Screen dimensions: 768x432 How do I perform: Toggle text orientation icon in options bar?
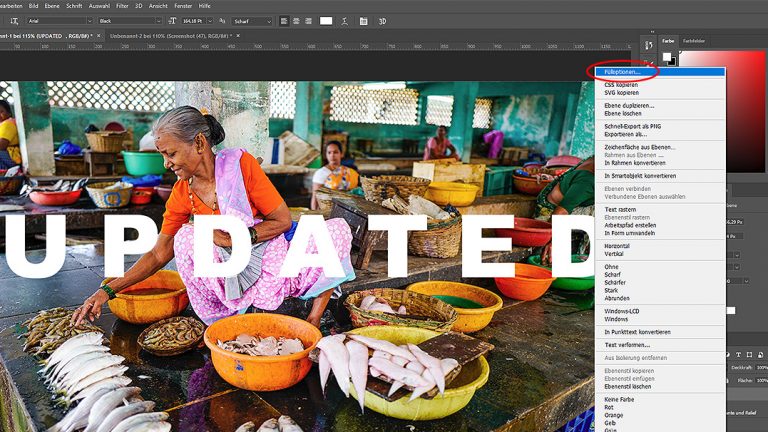[x=14, y=21]
